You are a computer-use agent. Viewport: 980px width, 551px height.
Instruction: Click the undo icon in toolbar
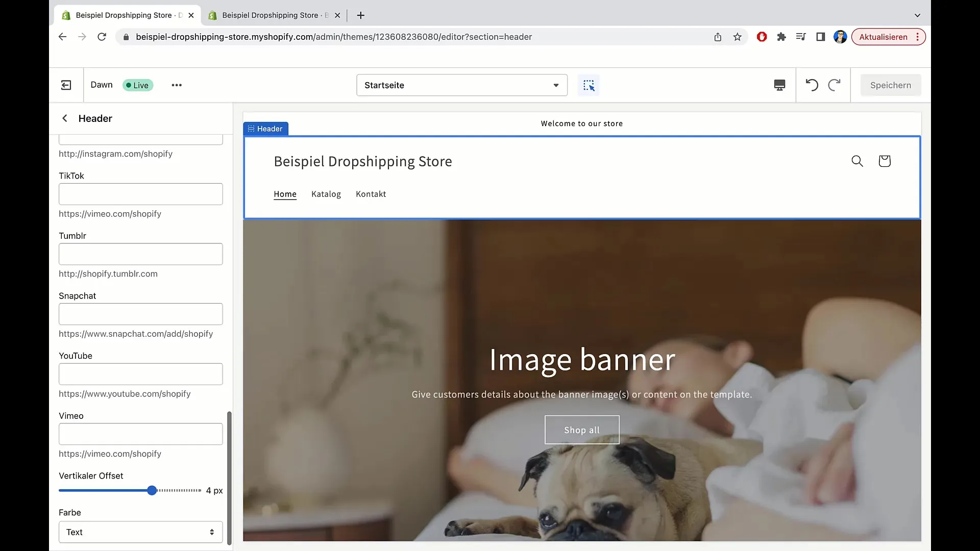tap(812, 85)
